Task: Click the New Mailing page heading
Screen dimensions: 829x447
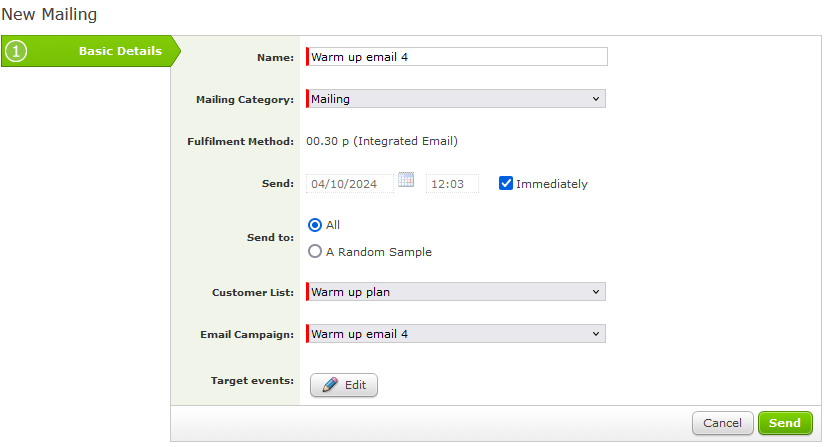Action: click(49, 15)
